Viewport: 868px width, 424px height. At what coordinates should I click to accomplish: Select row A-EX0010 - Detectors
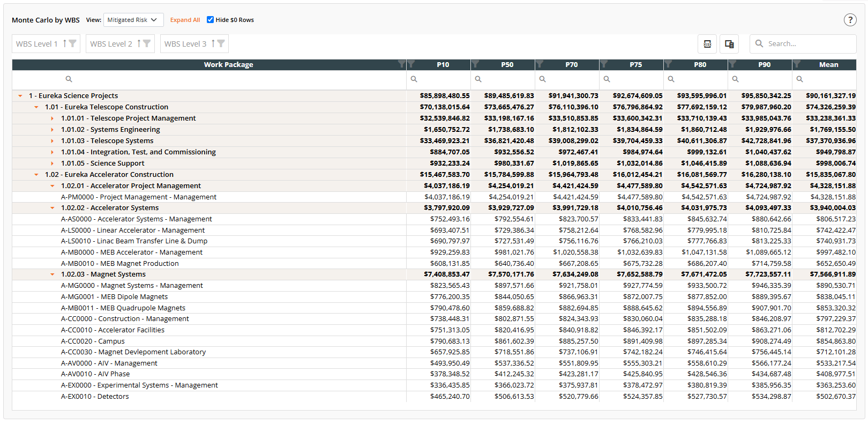point(434,397)
